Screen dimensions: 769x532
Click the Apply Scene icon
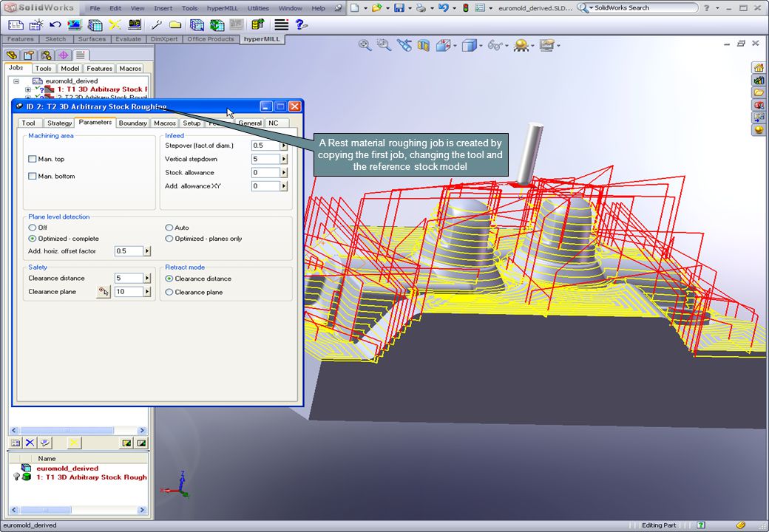pyautogui.click(x=521, y=46)
